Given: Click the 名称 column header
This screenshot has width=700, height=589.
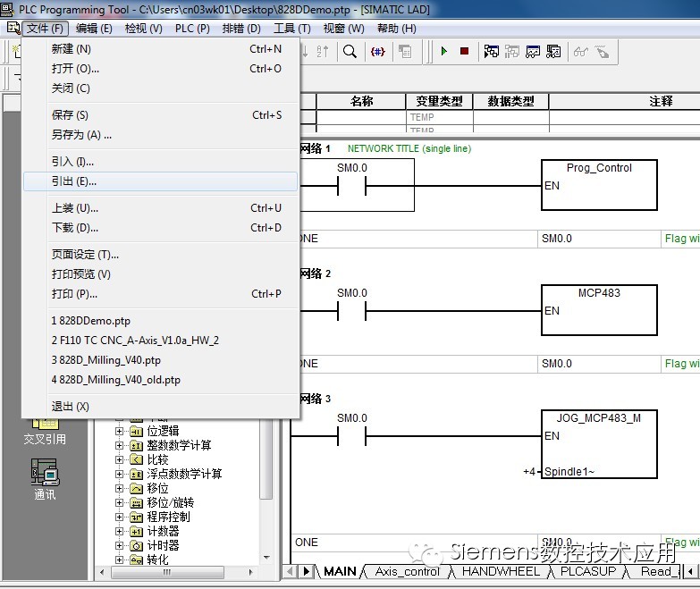Looking at the screenshot, I should pos(361,101).
